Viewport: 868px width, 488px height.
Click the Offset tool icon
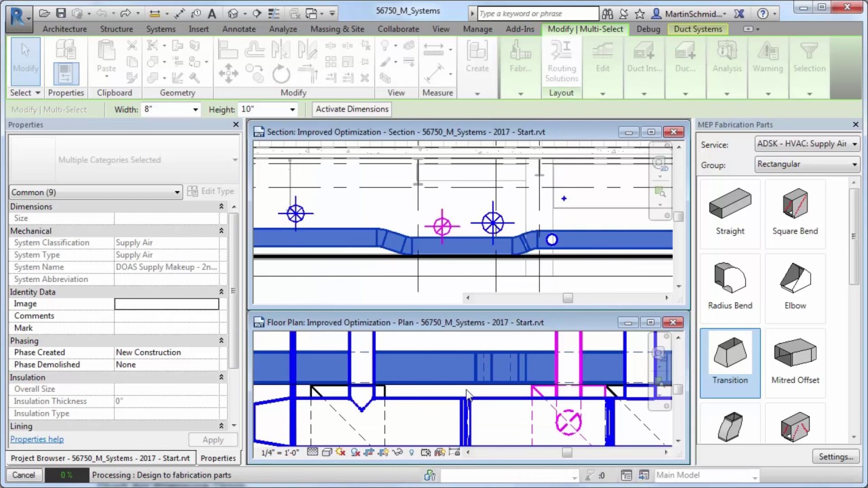click(255, 49)
